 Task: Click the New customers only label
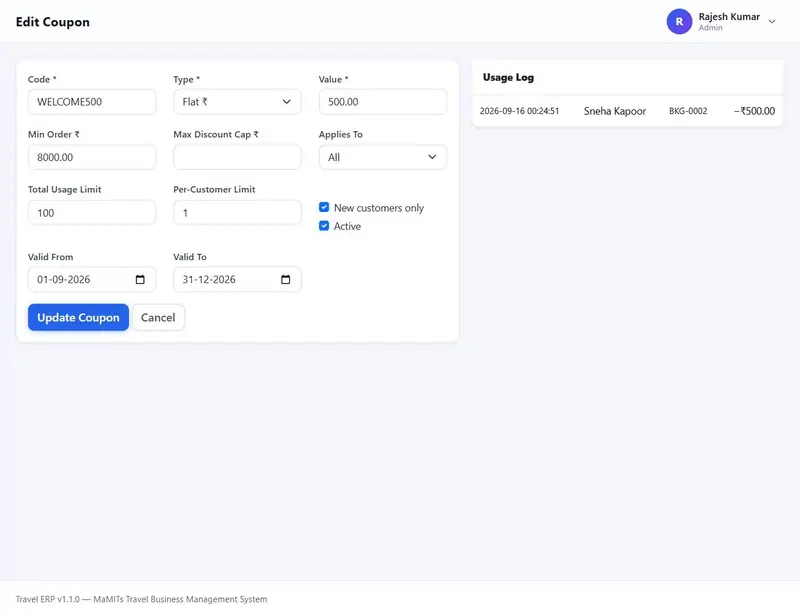379,208
